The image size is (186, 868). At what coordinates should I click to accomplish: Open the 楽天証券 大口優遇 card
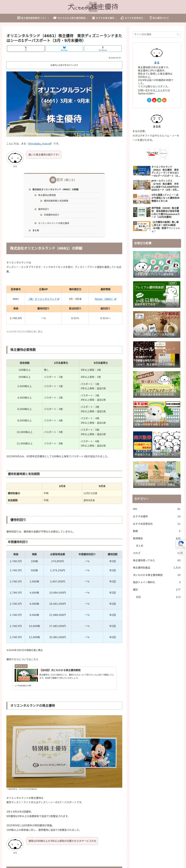click(x=157, y=444)
